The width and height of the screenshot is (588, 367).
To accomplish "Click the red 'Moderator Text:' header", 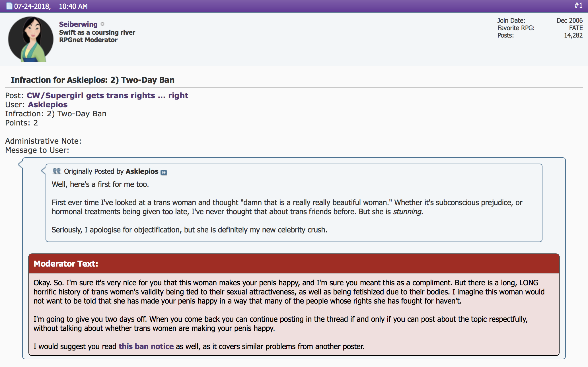I will [294, 263].
